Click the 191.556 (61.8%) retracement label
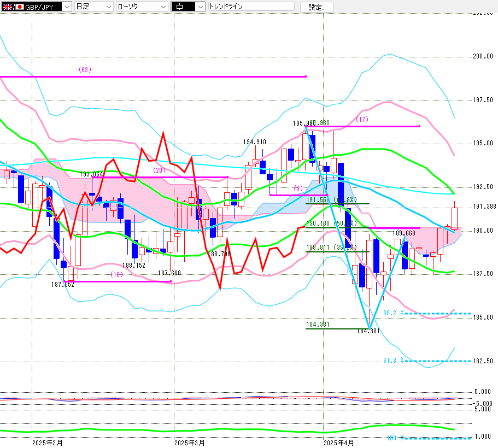 (x=332, y=200)
